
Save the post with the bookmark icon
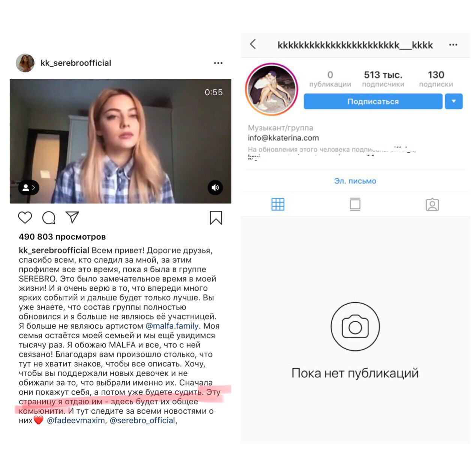[x=216, y=218]
